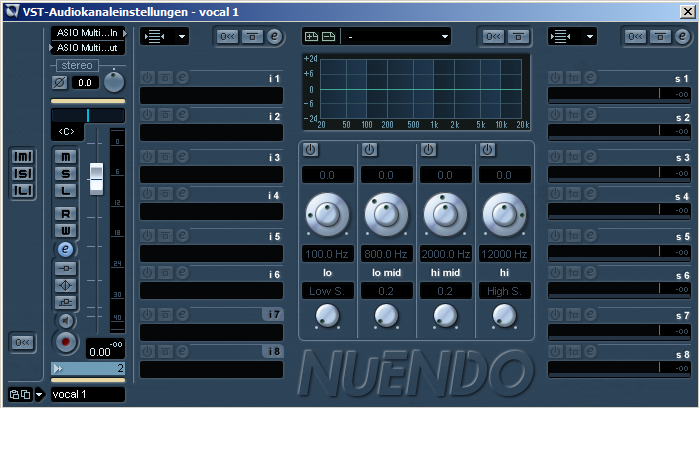Click the input gain knob
Image resolution: width=699 pixels, height=460 pixels.
[114, 82]
